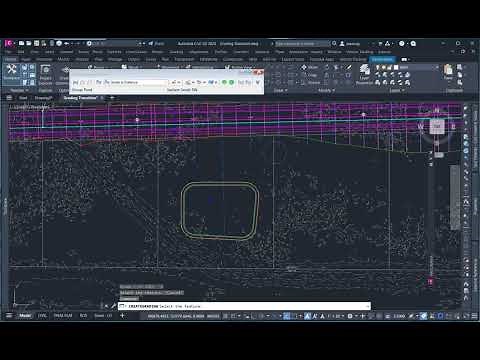
Task: Expand command line history arrow at right end
Action: click(368, 306)
